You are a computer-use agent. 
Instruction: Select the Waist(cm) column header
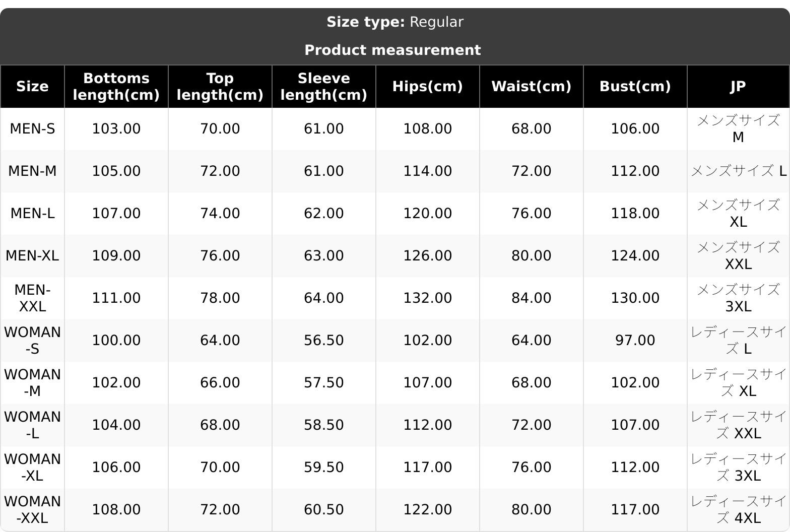pos(532,86)
